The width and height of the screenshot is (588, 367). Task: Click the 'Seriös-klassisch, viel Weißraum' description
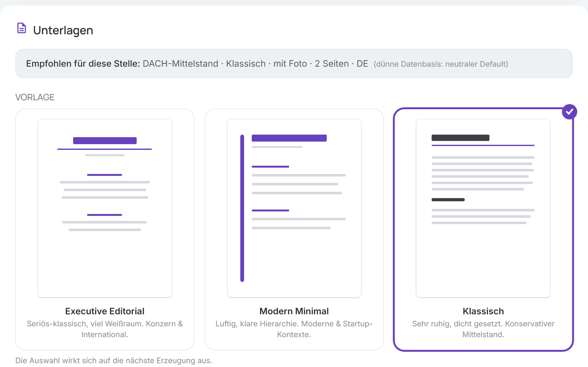(x=105, y=329)
